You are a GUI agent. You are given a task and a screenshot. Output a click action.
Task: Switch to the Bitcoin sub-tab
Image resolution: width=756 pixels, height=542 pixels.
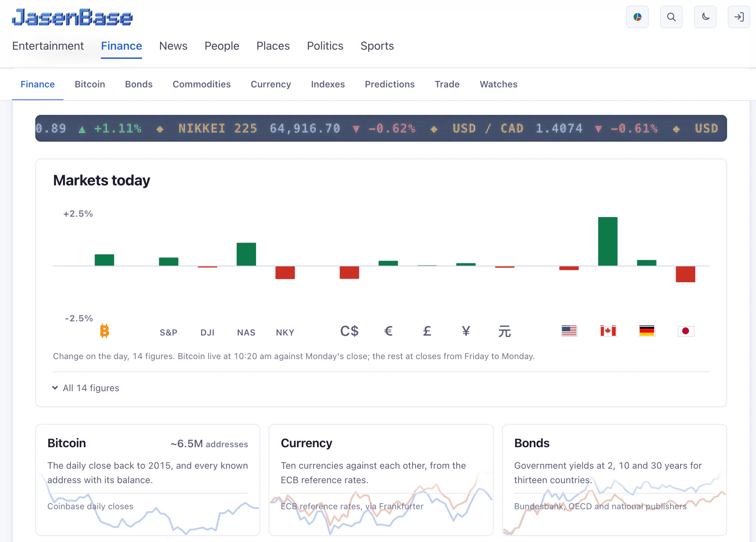pos(90,84)
